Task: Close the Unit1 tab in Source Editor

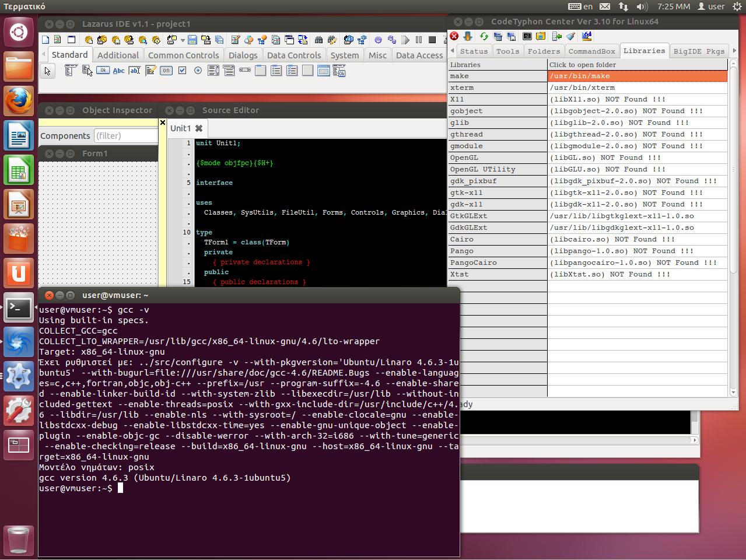Action: coord(199,128)
